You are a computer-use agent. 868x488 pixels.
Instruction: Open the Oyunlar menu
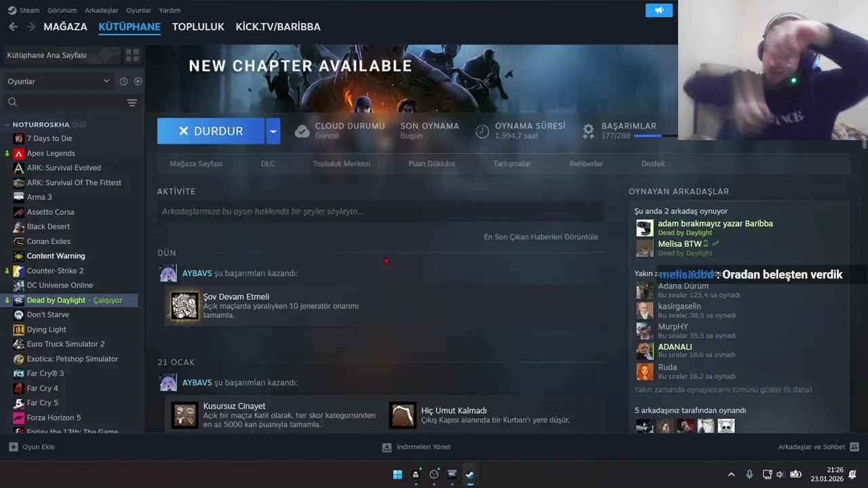[138, 10]
